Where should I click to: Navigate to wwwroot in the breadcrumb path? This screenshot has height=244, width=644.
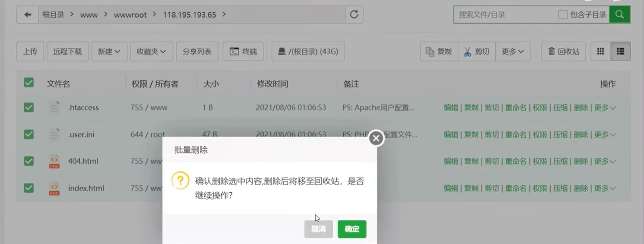[130, 15]
